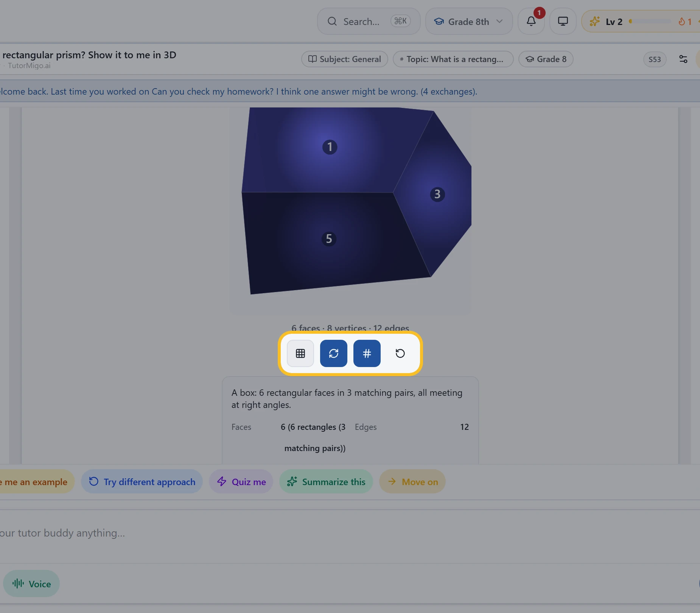Start Voice input
Image resolution: width=700 pixels, height=613 pixels.
31,583
